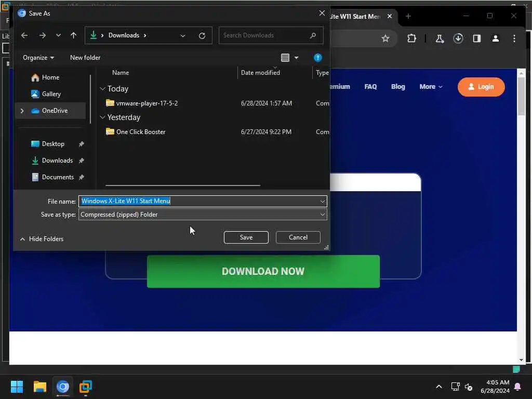Image resolution: width=532 pixels, height=399 pixels.
Task: Open Chrome three-dot menu
Action: 514,38
